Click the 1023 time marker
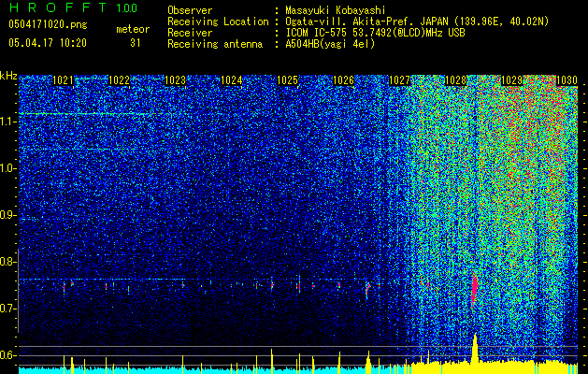 [175, 80]
